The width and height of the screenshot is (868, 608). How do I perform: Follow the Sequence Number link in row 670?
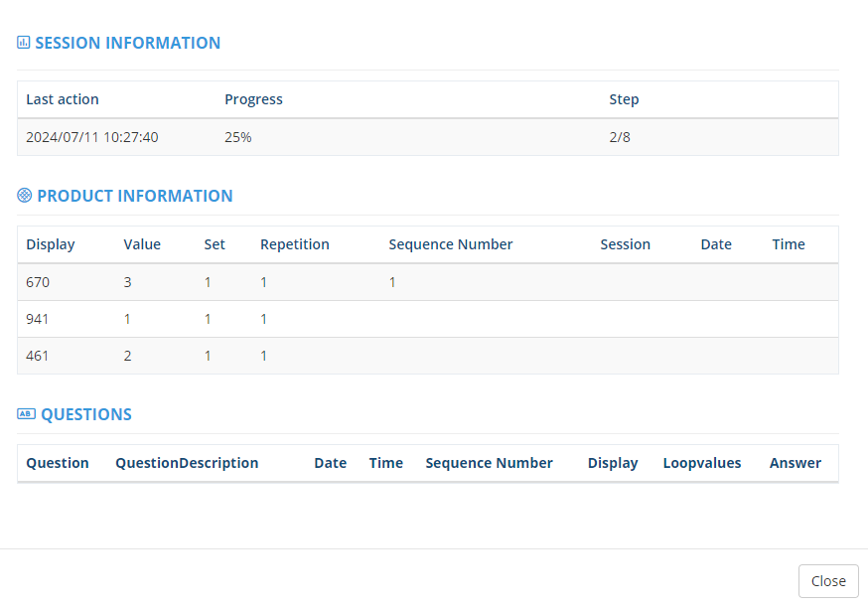[x=392, y=282]
